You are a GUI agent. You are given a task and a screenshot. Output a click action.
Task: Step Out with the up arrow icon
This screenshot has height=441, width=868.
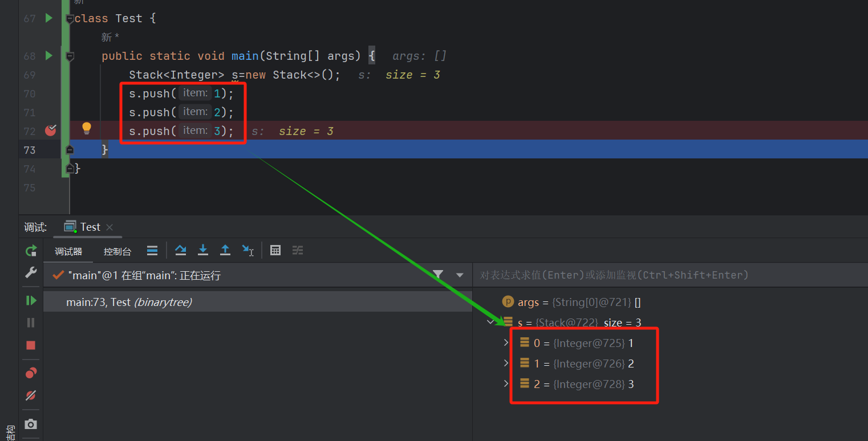tap(225, 250)
